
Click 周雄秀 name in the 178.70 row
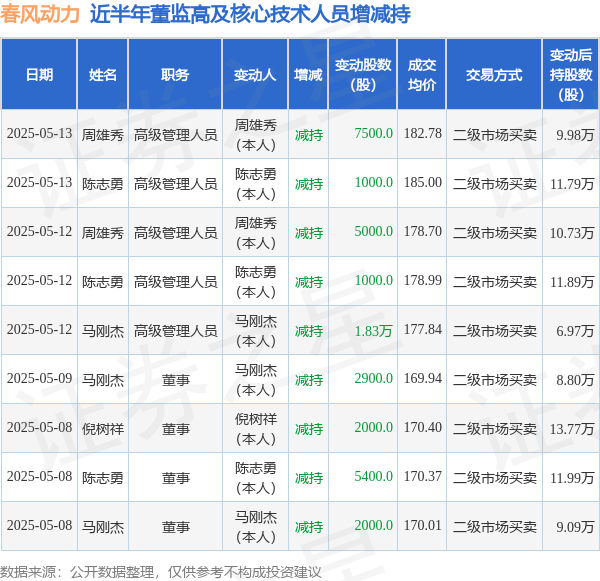(103, 233)
